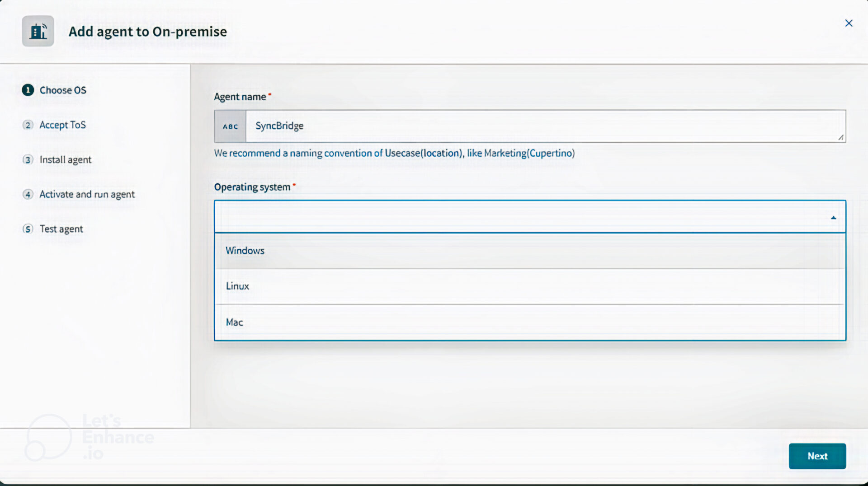The width and height of the screenshot is (868, 486).
Task: Click the step 1 Choose OS circle icon
Action: coord(28,90)
